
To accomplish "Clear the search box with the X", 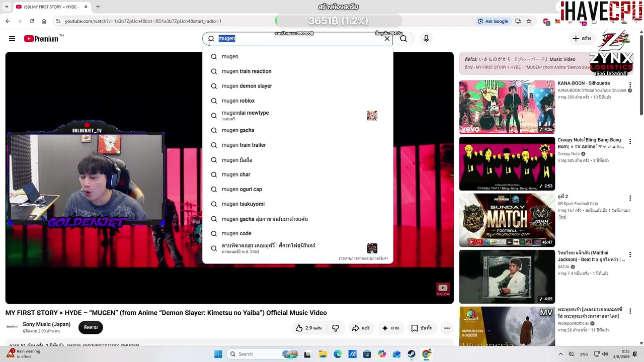I will 387,39.
